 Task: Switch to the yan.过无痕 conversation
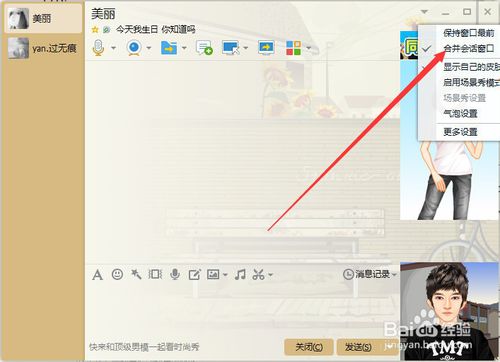click(x=43, y=48)
